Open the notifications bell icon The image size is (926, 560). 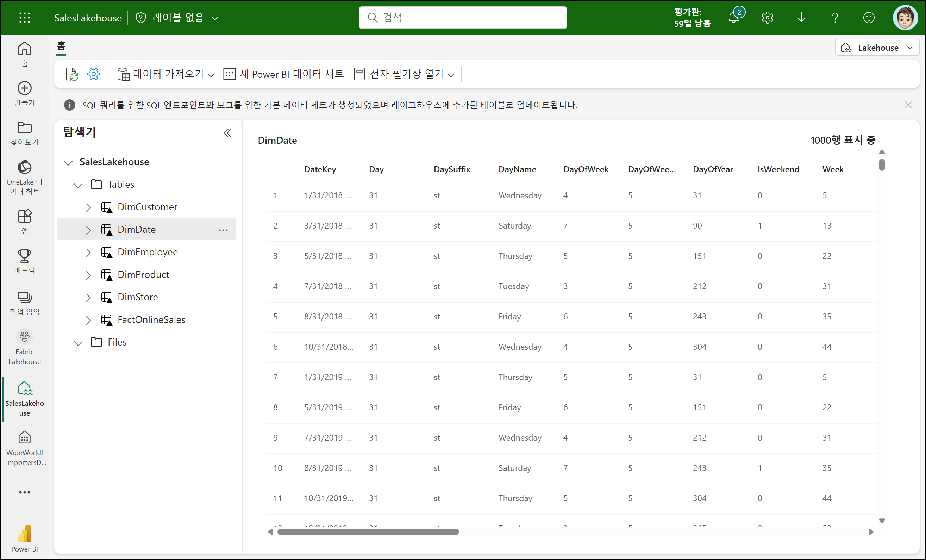(734, 18)
